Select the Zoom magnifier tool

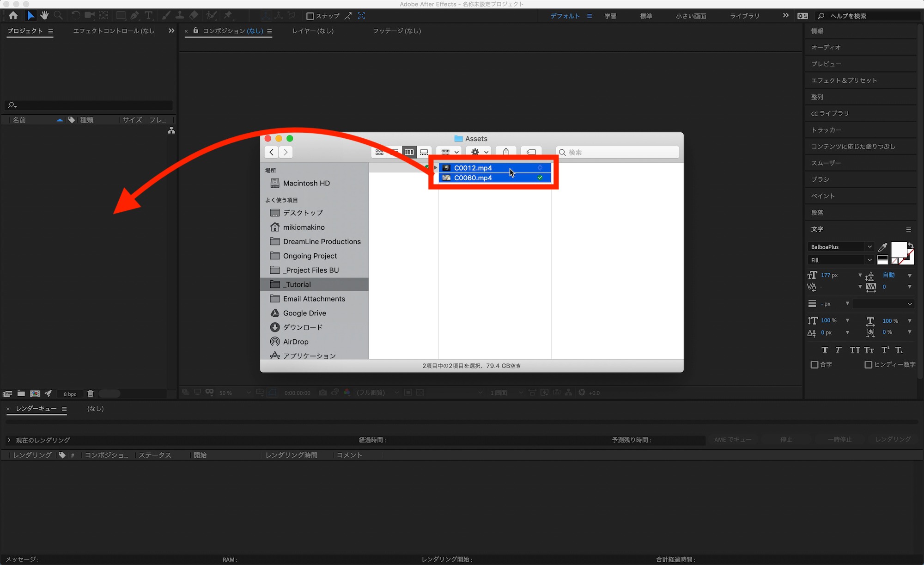pyautogui.click(x=58, y=16)
